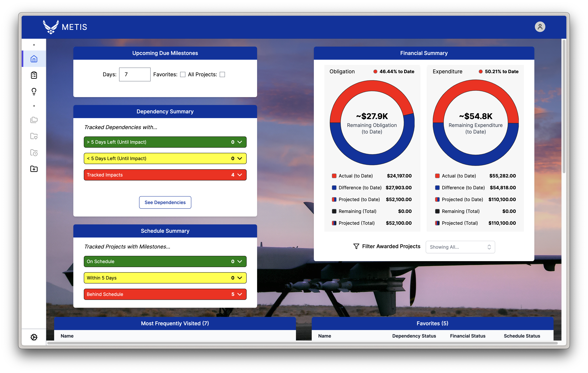Open the favorite folder heart icon

(34, 136)
